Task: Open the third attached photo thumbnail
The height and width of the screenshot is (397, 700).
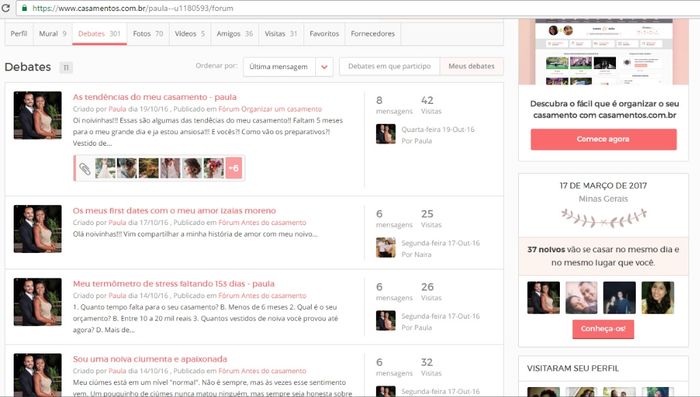Action: tap(149, 168)
